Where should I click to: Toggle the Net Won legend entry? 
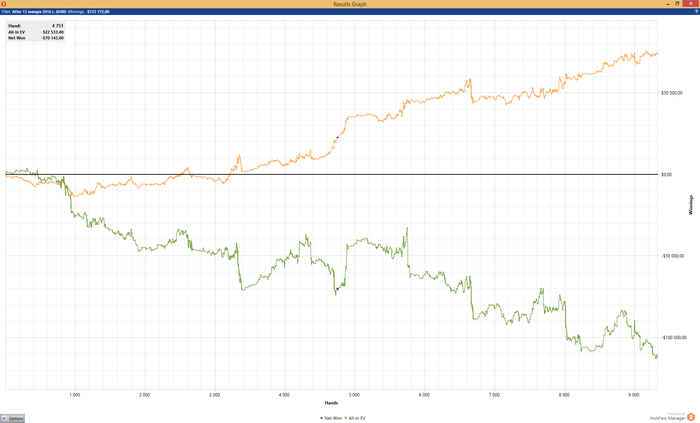pos(331,418)
